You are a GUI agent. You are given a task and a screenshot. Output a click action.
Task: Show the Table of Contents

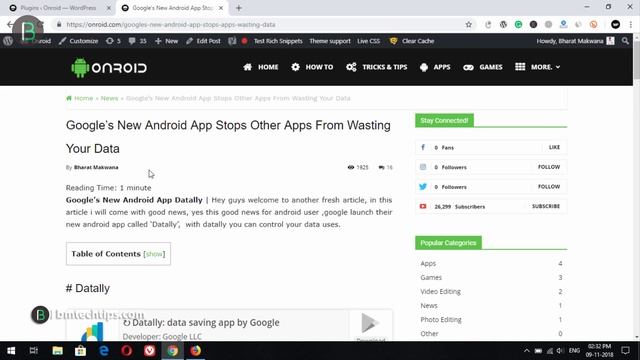[154, 254]
